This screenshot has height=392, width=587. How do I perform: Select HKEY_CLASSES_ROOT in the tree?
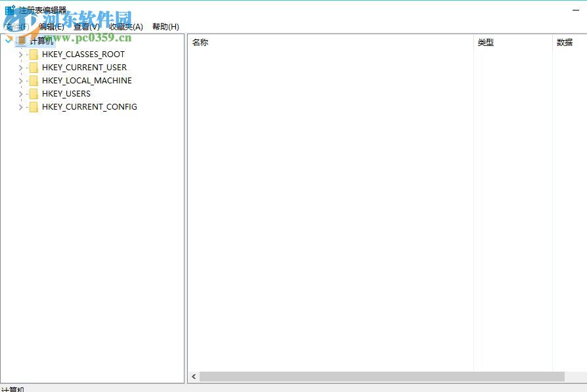(x=83, y=54)
